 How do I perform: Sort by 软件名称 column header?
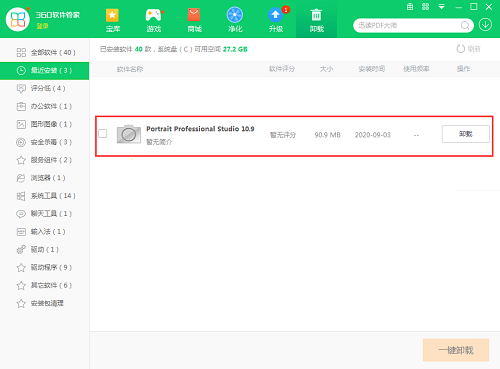(130, 69)
